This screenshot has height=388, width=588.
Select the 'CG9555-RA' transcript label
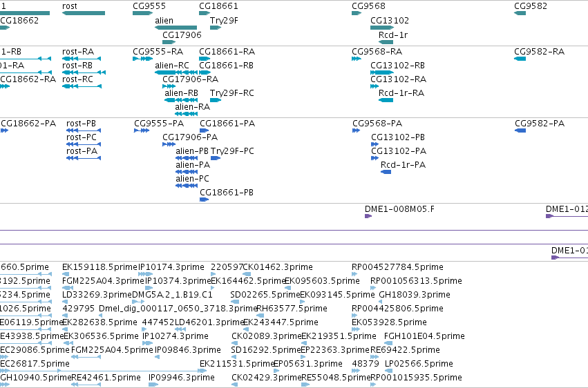158,52
